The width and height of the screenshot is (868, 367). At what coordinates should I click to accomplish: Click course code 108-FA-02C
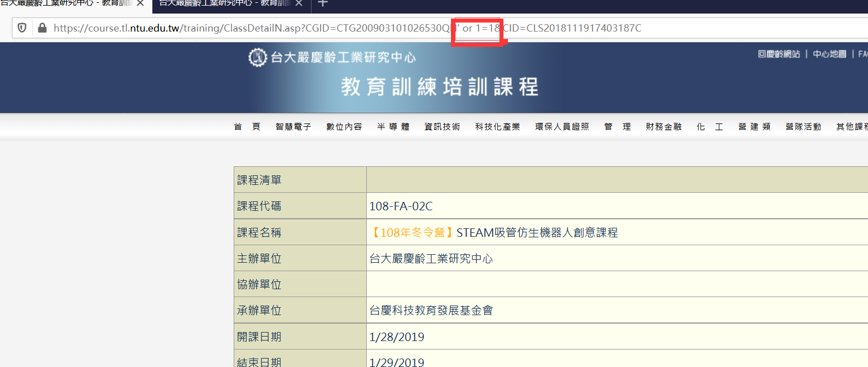pos(401,206)
